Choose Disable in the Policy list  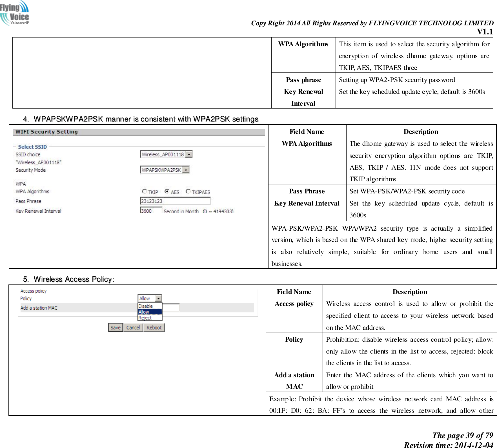click(x=150, y=306)
